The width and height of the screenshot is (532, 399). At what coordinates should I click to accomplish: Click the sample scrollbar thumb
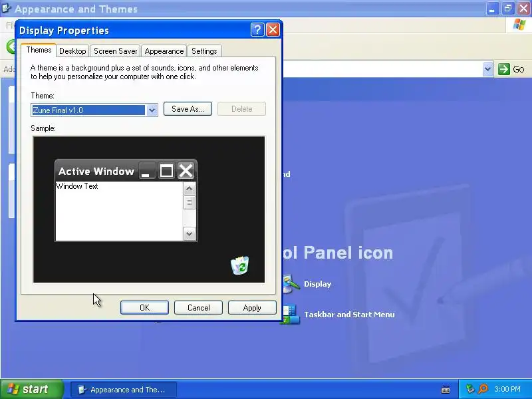(x=190, y=203)
